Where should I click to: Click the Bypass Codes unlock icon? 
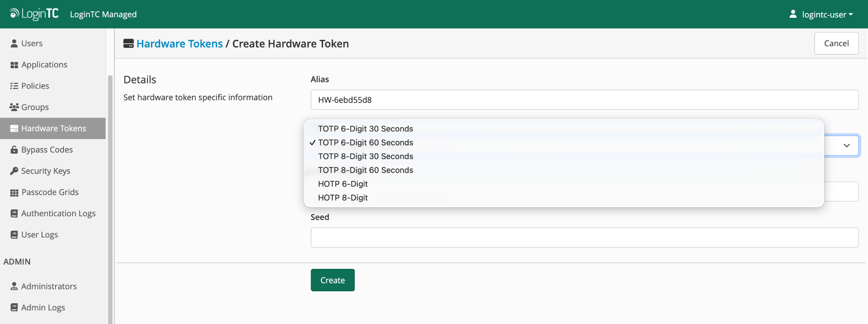pyautogui.click(x=14, y=150)
